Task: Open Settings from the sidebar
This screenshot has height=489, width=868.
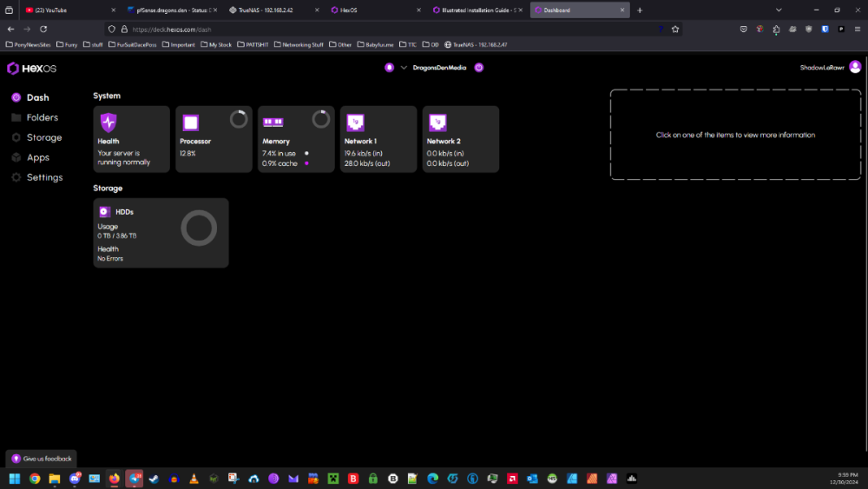Action: coord(44,177)
